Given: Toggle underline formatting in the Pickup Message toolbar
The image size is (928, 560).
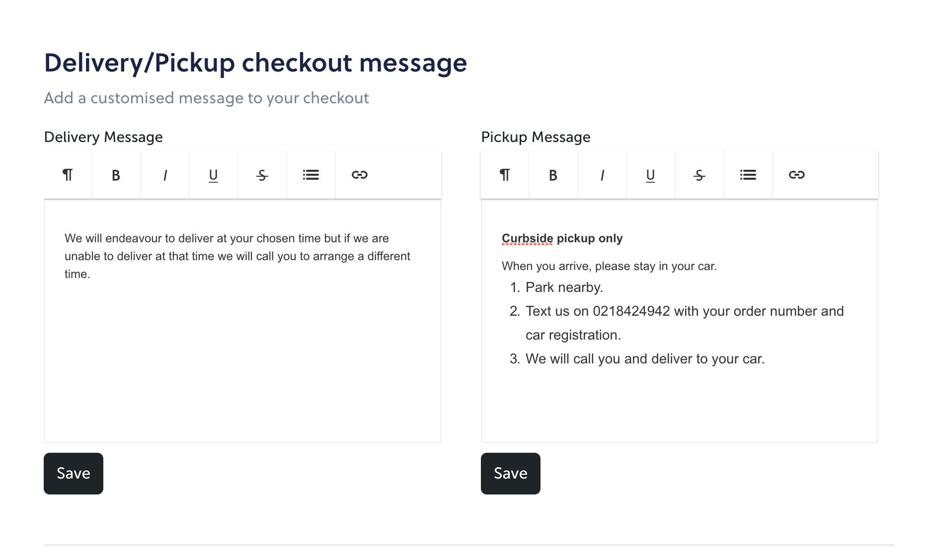Looking at the screenshot, I should point(650,175).
